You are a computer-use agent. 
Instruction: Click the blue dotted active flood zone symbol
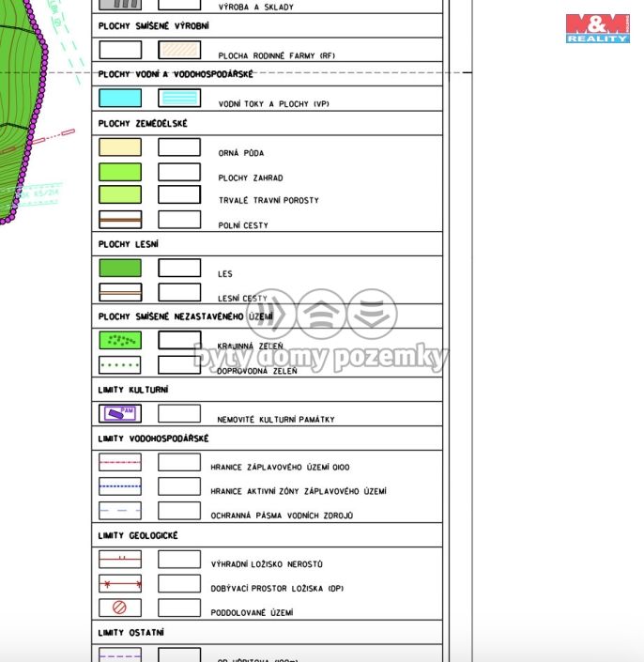pyautogui.click(x=120, y=486)
